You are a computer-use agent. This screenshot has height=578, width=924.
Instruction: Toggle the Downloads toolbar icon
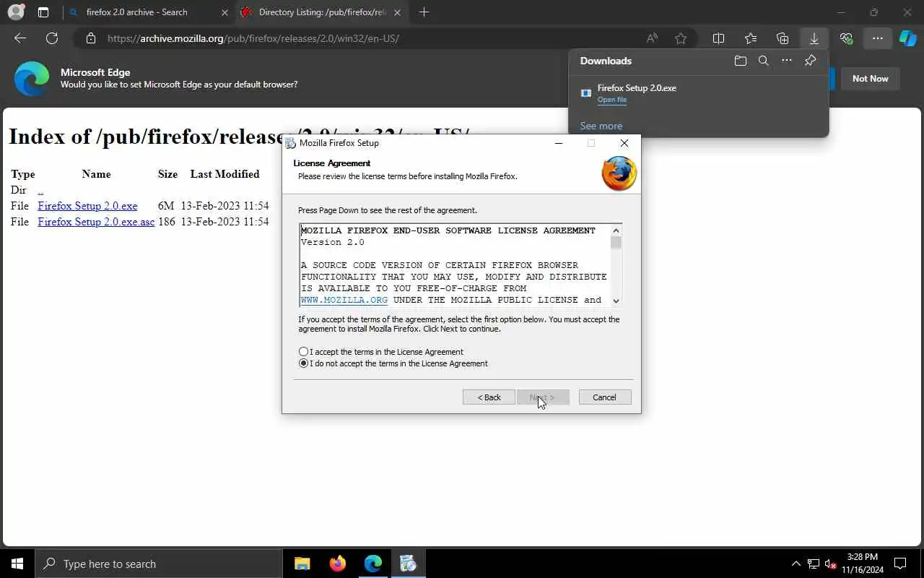814,38
